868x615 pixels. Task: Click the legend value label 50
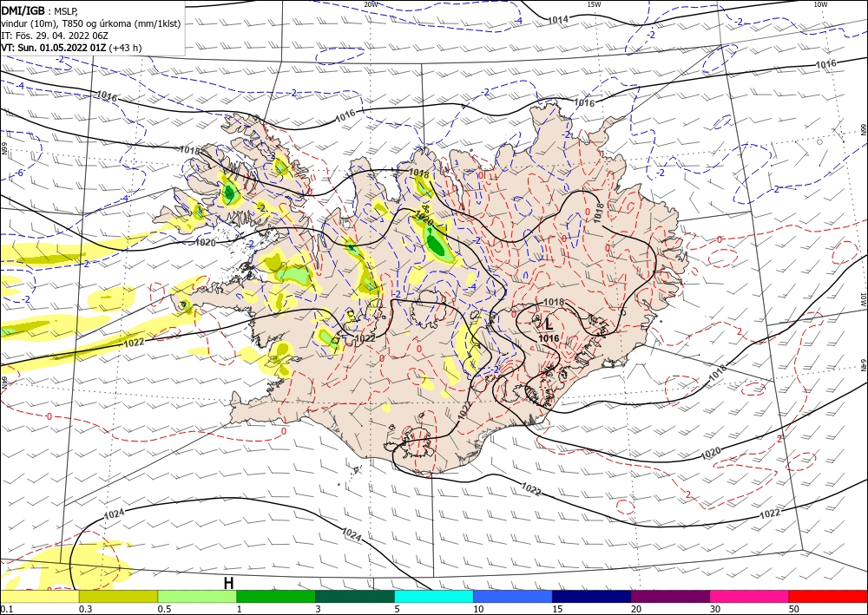pos(794,609)
